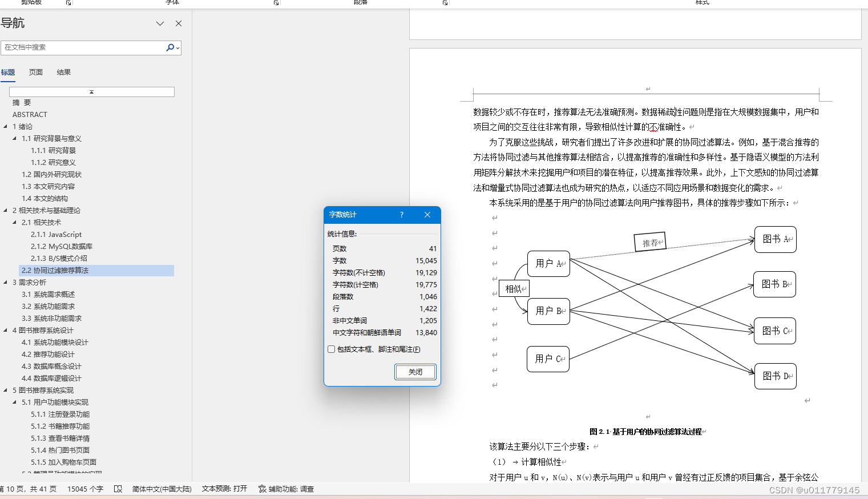Click the help question mark in word count dialog
The height and width of the screenshot is (499, 868).
point(402,215)
